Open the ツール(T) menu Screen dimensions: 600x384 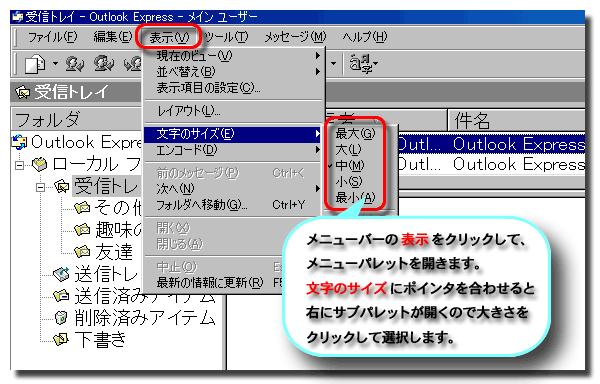pos(226,37)
